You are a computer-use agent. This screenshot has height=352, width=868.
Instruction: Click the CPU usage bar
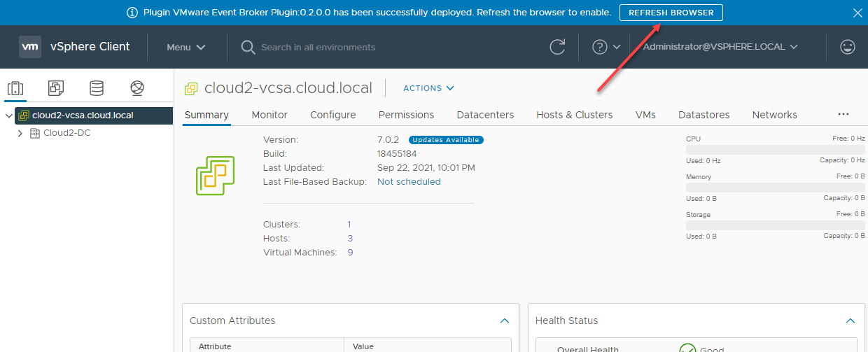click(x=776, y=150)
